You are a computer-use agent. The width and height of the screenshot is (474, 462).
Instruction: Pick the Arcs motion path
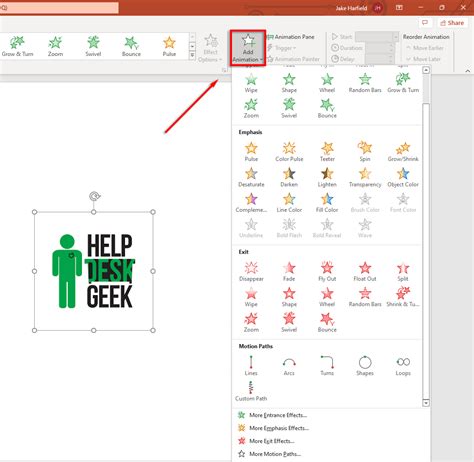289,365
